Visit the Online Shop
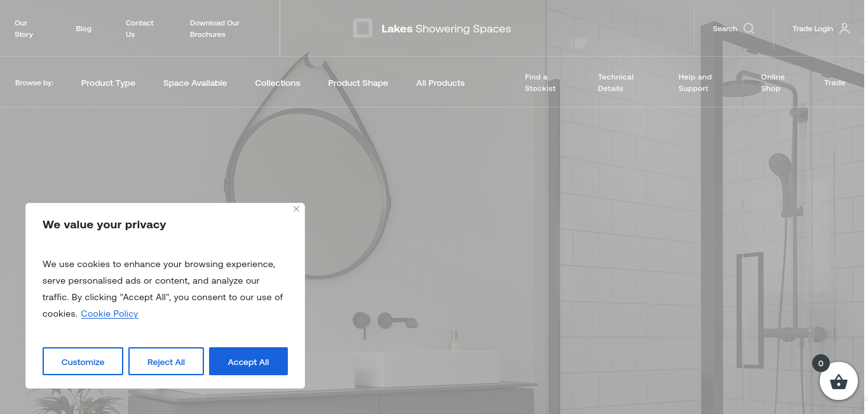 point(773,83)
